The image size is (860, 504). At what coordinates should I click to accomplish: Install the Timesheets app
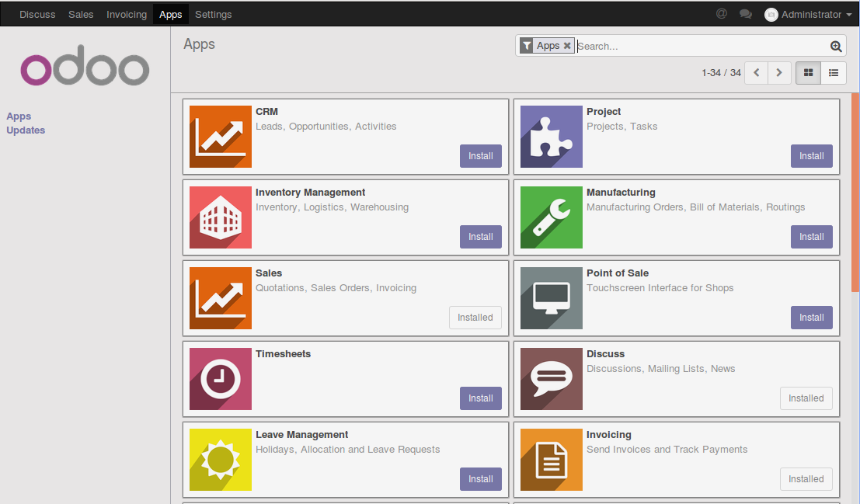(480, 398)
